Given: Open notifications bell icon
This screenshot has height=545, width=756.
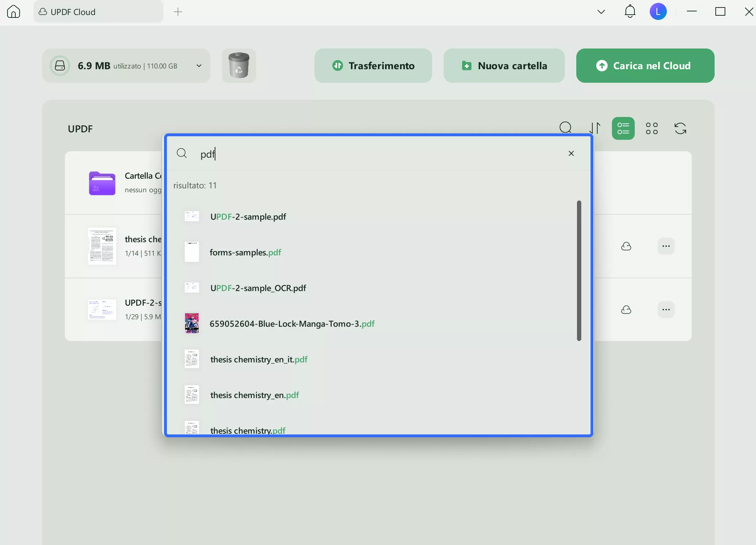Looking at the screenshot, I should (630, 12).
